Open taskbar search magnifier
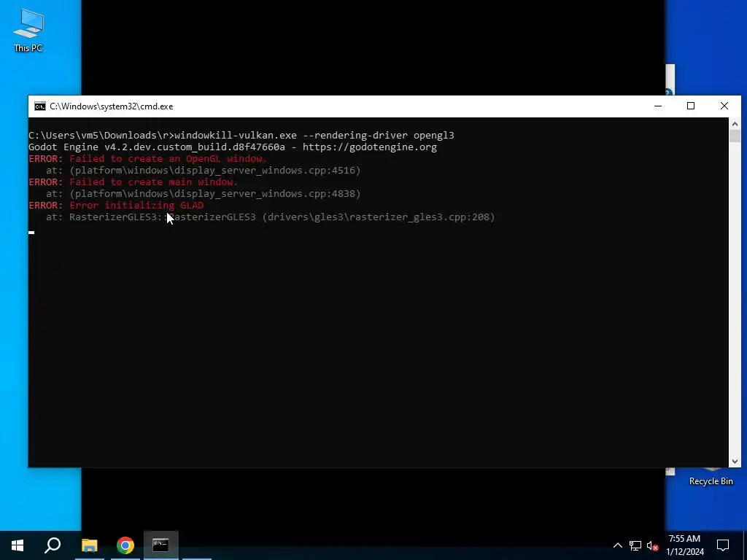Screen dimensions: 747x560 pyautogui.click(x=53, y=545)
